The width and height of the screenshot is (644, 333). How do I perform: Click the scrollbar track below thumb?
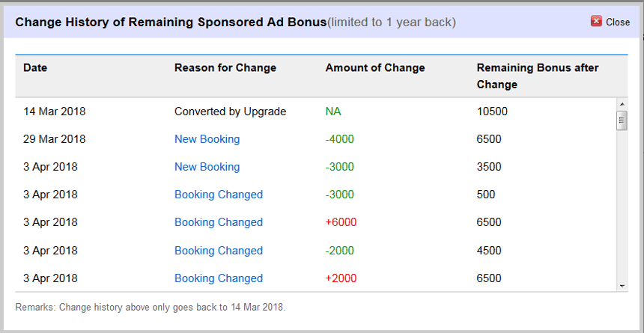[622, 205]
